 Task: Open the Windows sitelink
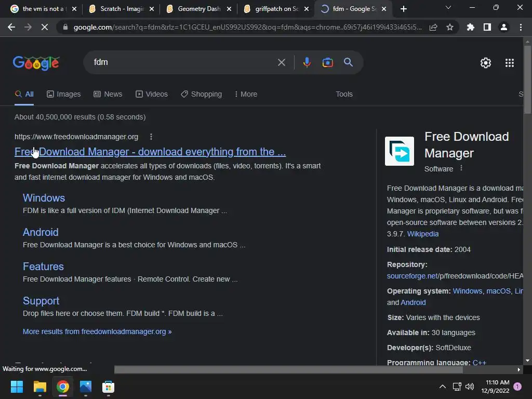(44, 198)
